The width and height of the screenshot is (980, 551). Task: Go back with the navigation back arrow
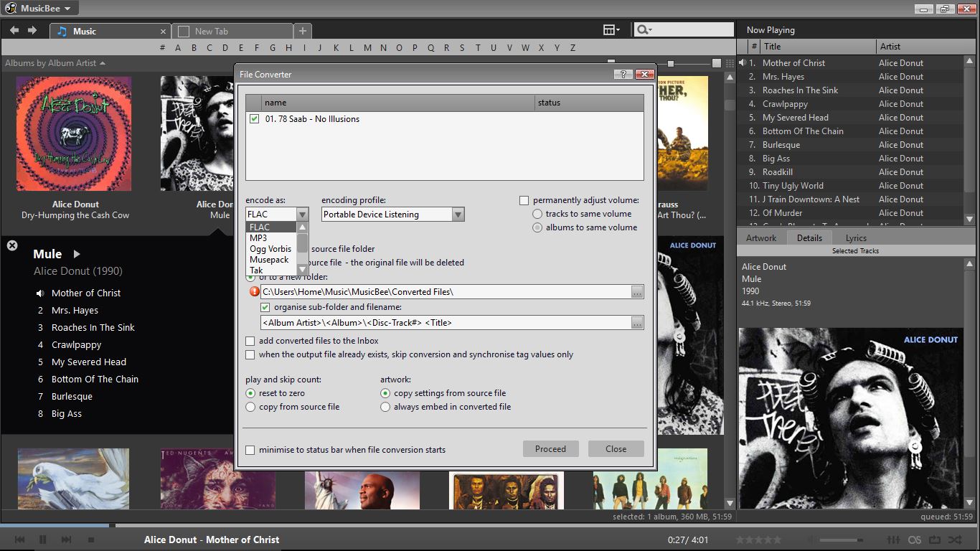pyautogui.click(x=14, y=30)
